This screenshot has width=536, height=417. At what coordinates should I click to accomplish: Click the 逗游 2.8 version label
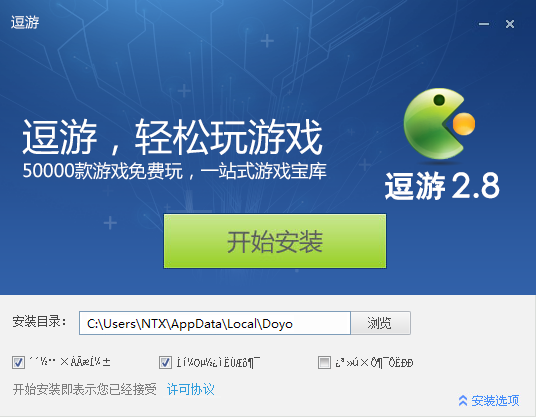[442, 186]
